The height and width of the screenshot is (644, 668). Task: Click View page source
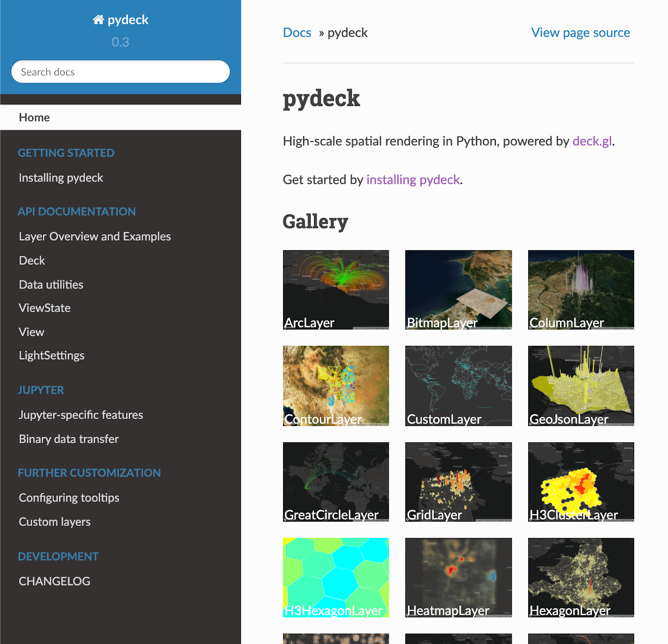pyautogui.click(x=580, y=32)
